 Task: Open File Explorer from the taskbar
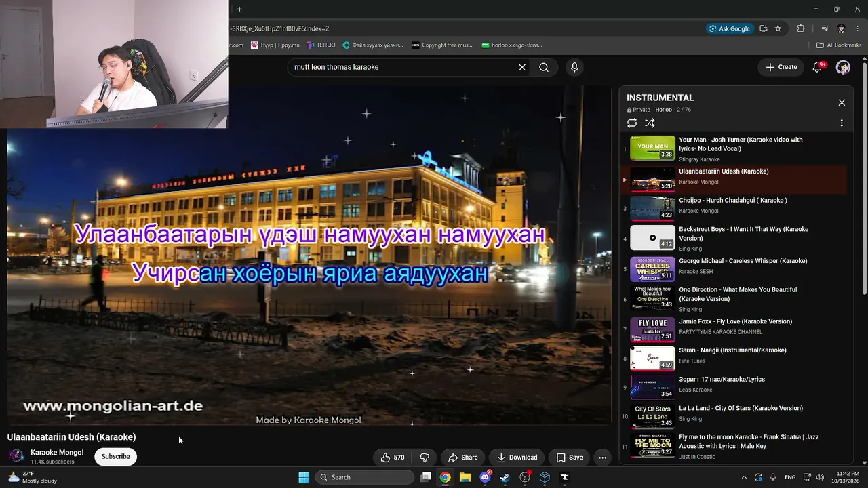(x=465, y=477)
